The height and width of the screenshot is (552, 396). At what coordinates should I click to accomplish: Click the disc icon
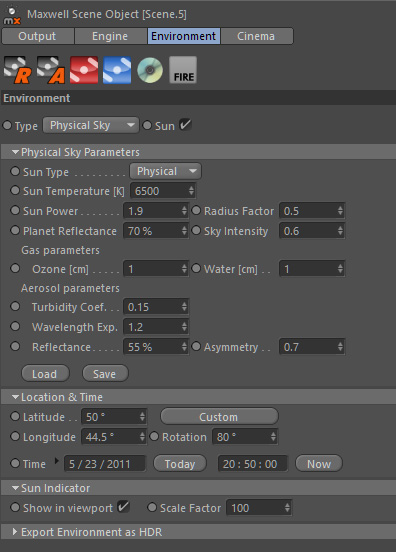tap(150, 70)
